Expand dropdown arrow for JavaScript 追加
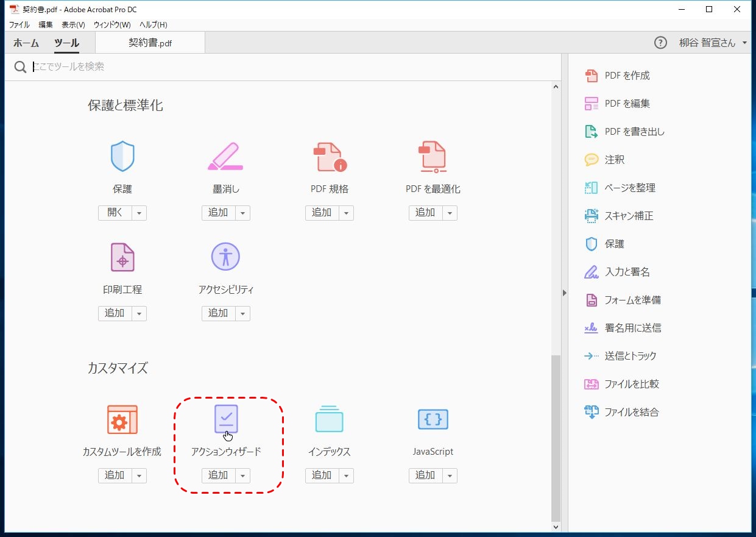The width and height of the screenshot is (756, 537). (x=450, y=475)
